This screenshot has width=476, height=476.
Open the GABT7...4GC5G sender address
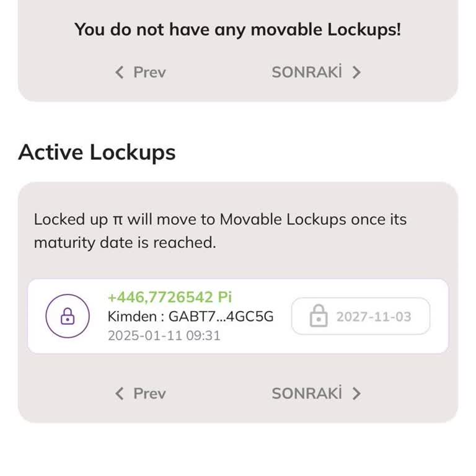click(221, 317)
